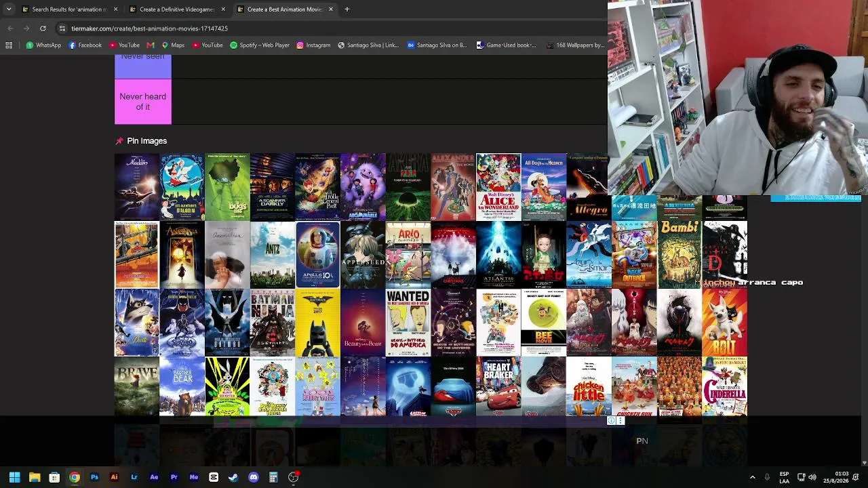Image resolution: width=868 pixels, height=488 pixels.
Task: Open the Facebook bookmark
Action: coord(85,45)
